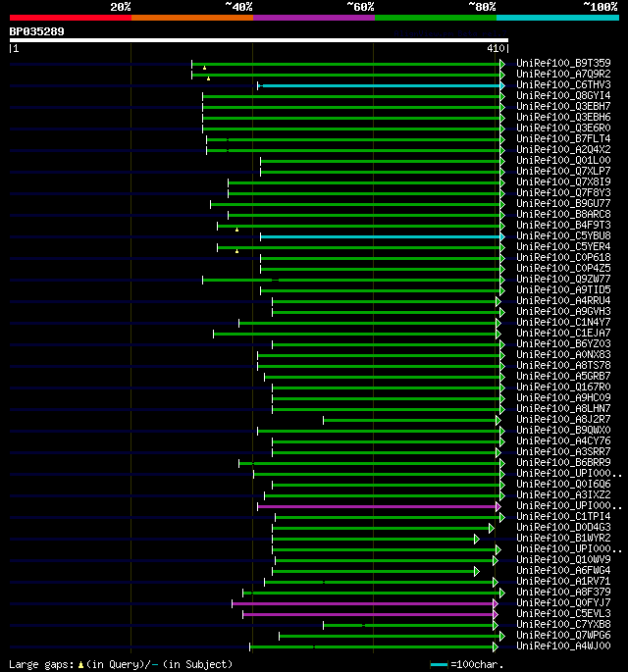Click the cyan ~100% identity legend segment
The width and height of the screenshot is (628, 672).
557,18
